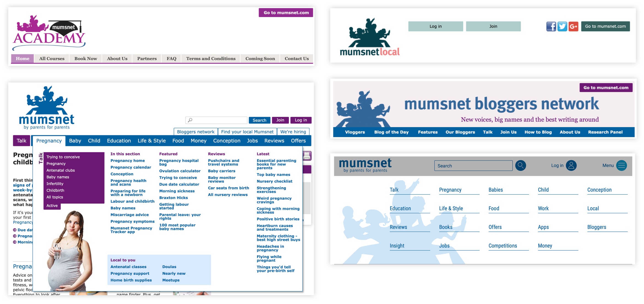This screenshot has width=644, height=304.
Task: Click the Join button on Mumsnet Local
Action: (x=493, y=26)
